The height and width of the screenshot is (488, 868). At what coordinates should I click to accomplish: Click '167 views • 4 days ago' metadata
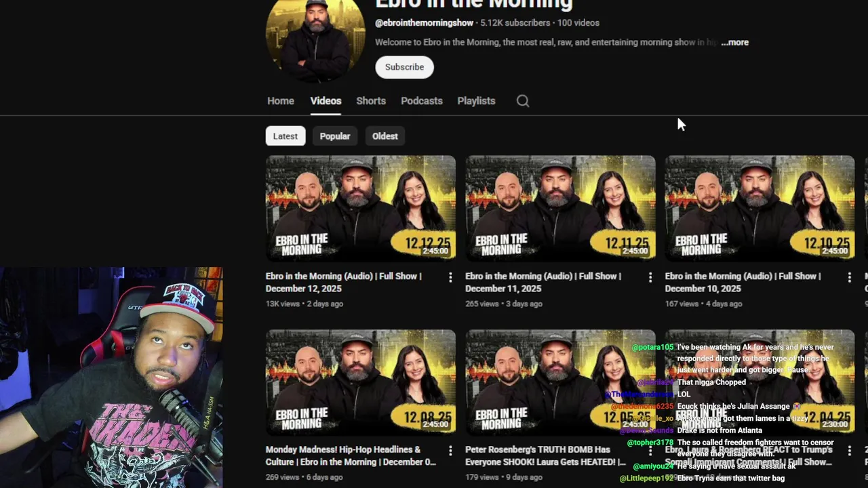[x=703, y=304]
